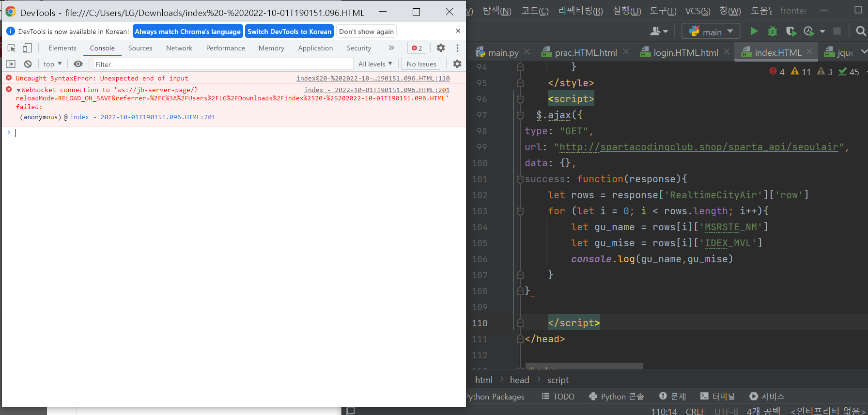Open the anonymous stack trace link ending :201
The height and width of the screenshot is (415, 868).
[x=142, y=117]
